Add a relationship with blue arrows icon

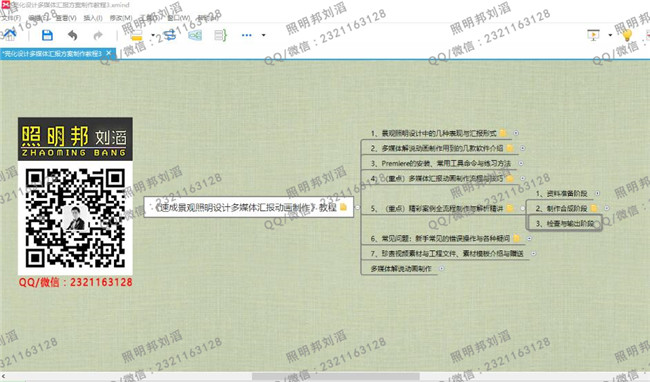tap(170, 35)
